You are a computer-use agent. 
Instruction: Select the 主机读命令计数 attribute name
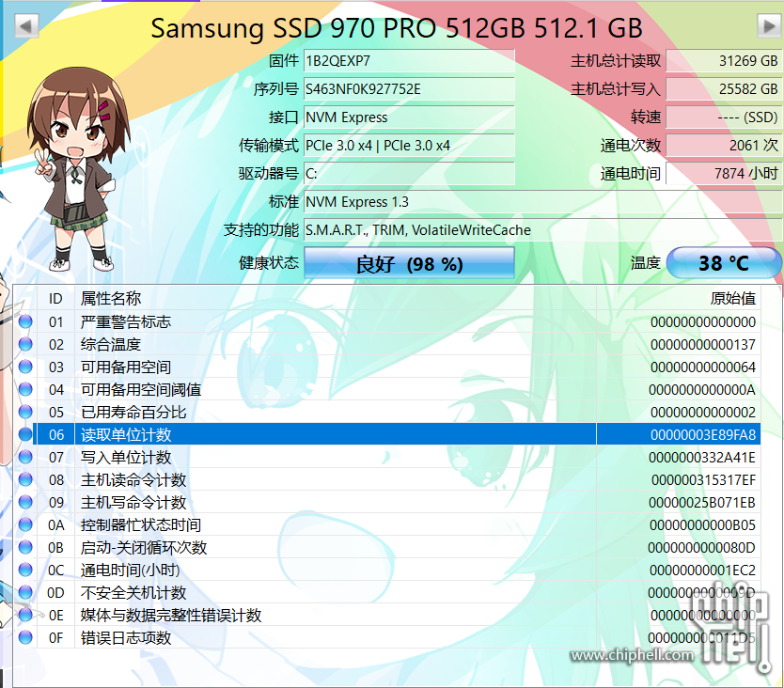(133, 479)
